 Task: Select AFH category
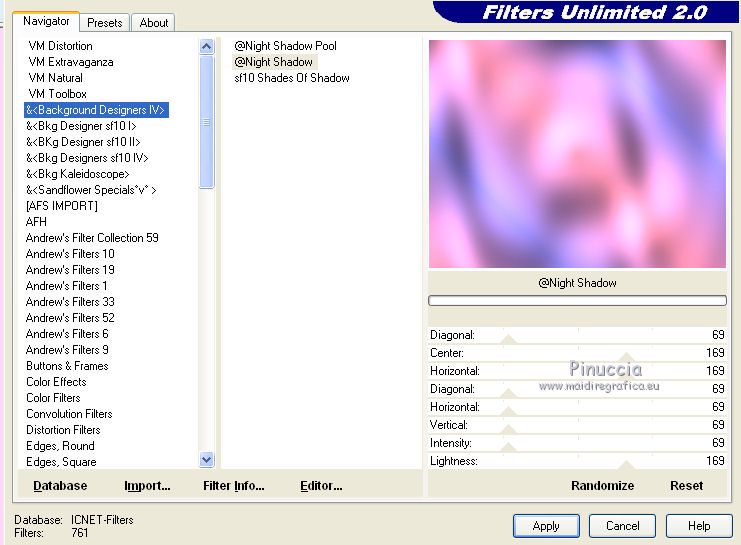pos(36,222)
